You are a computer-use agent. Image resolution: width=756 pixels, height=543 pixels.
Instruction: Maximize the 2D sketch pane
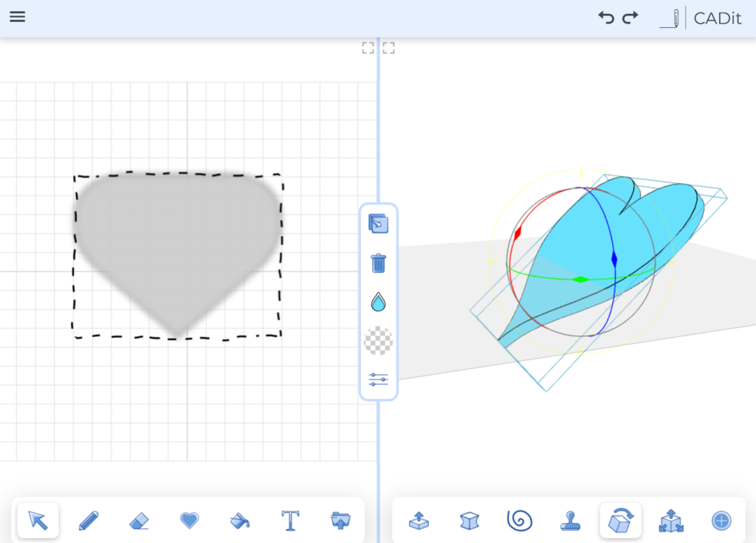click(x=368, y=48)
